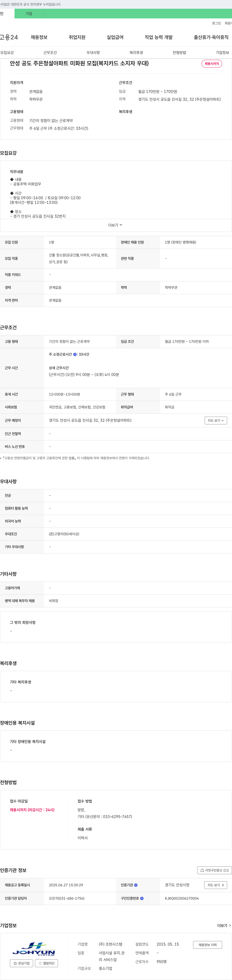This screenshot has height=980, width=232.
Task: Click 채용시까지 (마감시간 : 24시) deadline text
Action: [32, 810]
